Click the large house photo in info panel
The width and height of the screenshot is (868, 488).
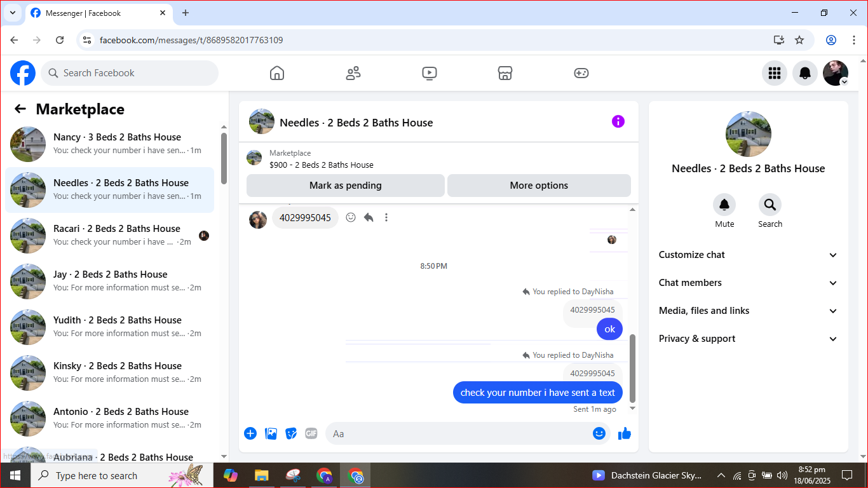tap(749, 134)
